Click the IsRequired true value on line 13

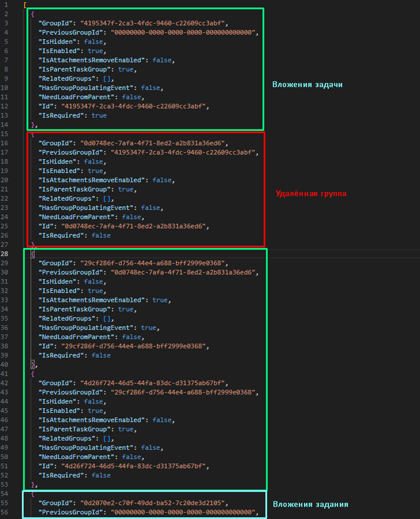coord(99,115)
